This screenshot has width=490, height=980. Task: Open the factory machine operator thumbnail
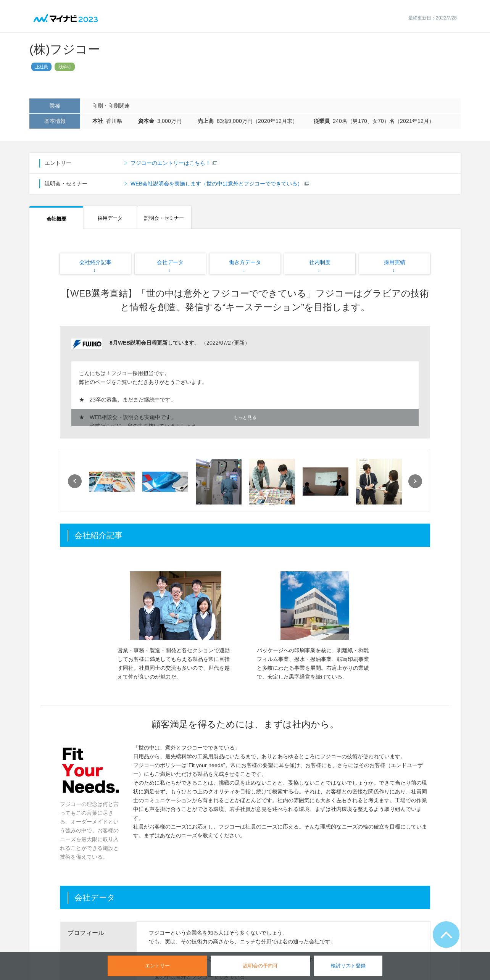(x=219, y=481)
